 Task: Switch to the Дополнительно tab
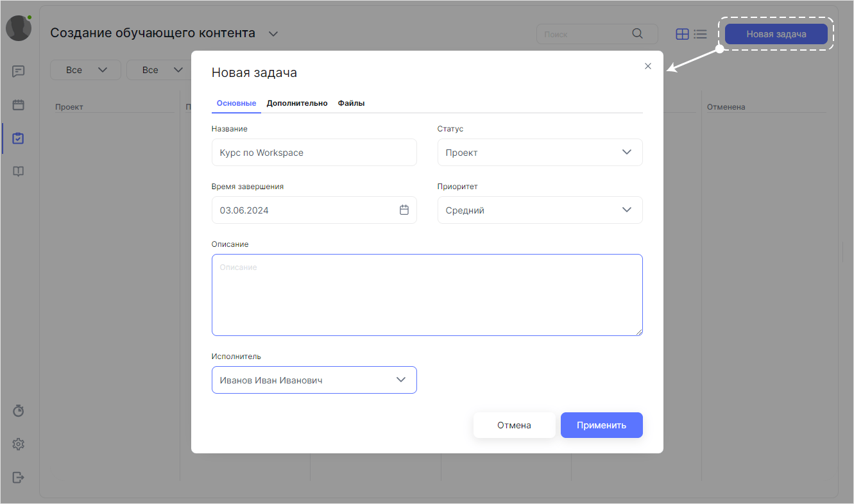pyautogui.click(x=298, y=103)
